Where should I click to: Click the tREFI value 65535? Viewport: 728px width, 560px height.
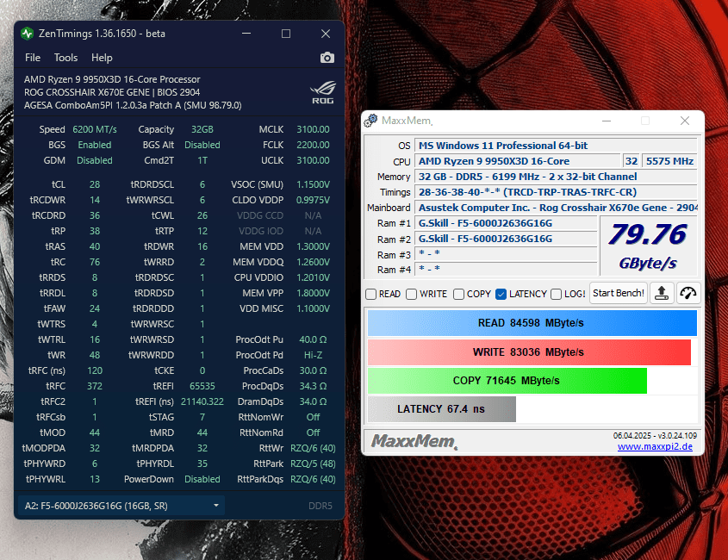click(x=202, y=386)
